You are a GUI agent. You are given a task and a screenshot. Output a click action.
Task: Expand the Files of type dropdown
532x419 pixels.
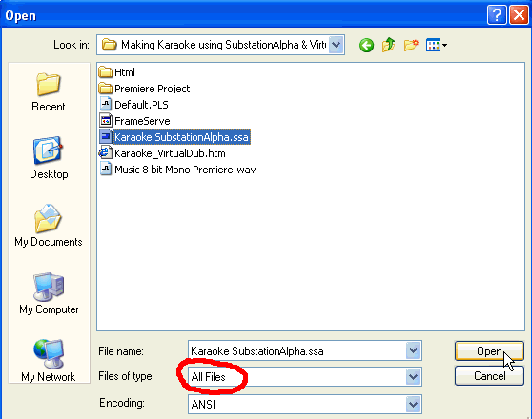[413, 377]
